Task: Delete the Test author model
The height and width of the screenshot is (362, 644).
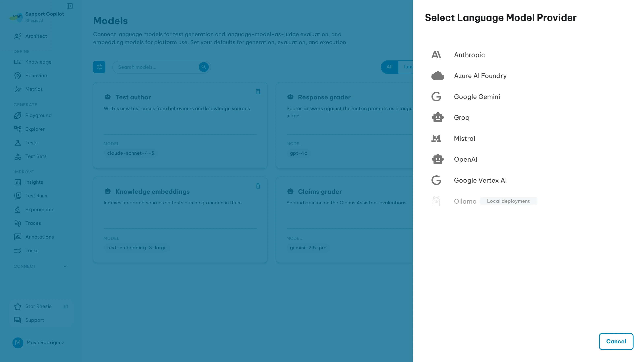Action: 258,92
